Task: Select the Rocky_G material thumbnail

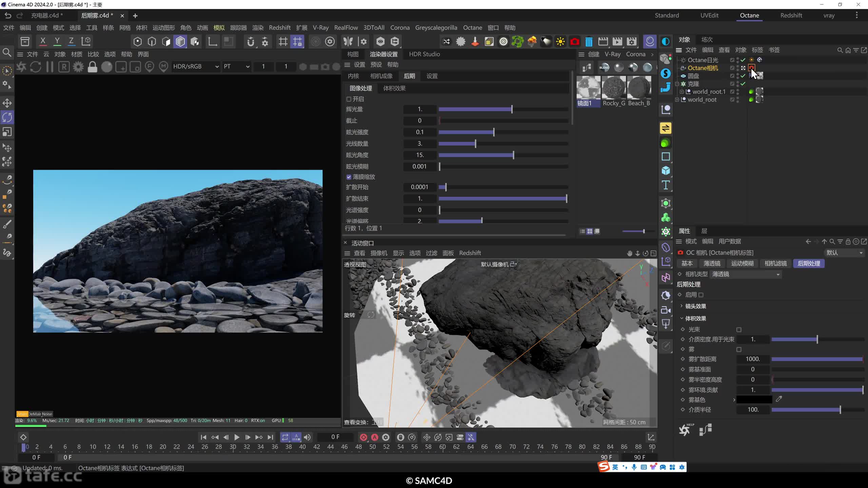Action: point(614,87)
